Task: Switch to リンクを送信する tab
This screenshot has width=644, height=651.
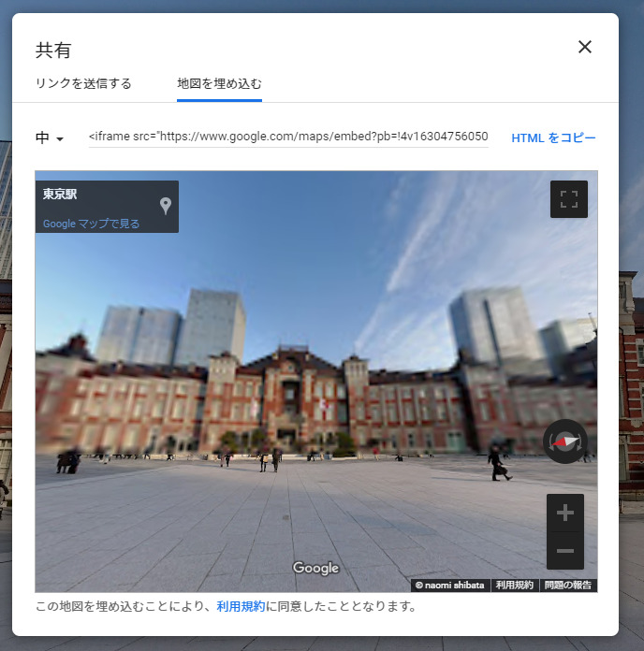Action: click(83, 83)
